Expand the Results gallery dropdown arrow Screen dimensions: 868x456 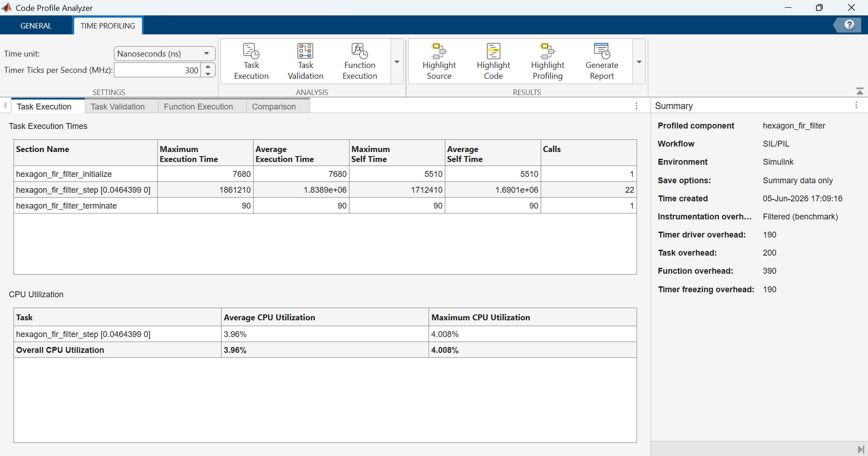[x=639, y=62]
